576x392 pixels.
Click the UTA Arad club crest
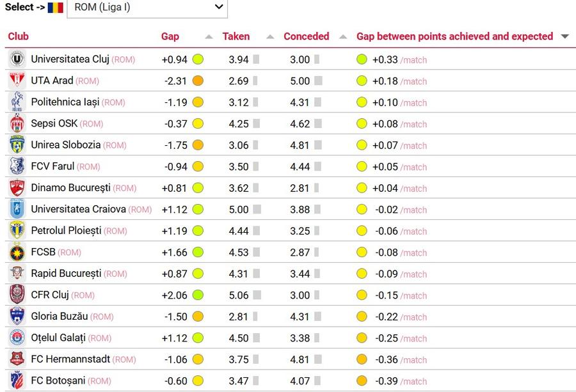pyautogui.click(x=17, y=81)
